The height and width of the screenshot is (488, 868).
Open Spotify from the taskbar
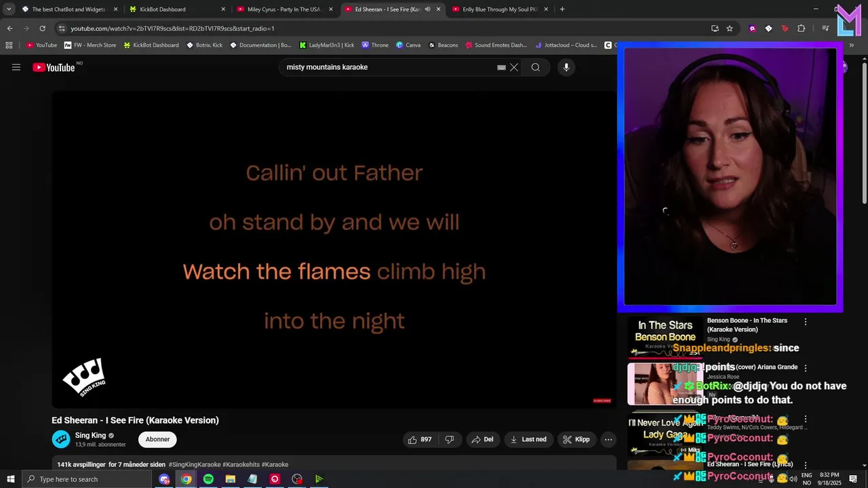coord(208,479)
